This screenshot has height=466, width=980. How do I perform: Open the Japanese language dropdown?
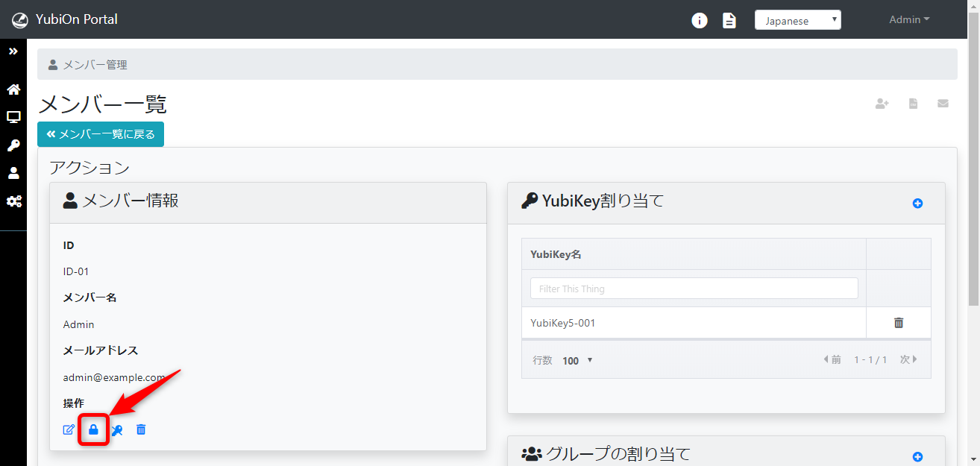[797, 20]
